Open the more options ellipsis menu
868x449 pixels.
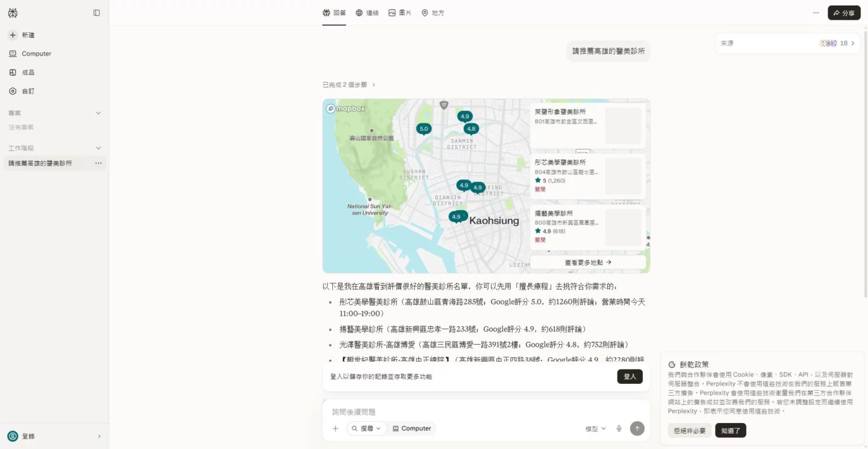(x=816, y=12)
